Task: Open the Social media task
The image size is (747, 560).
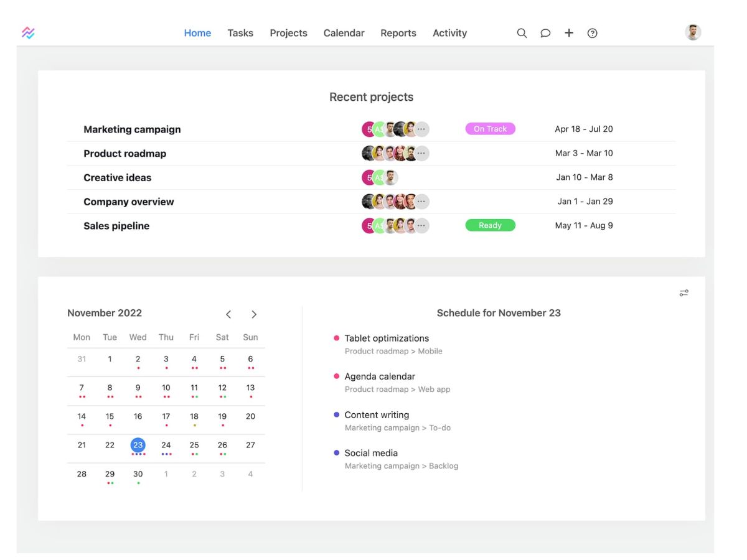Action: coord(371,453)
